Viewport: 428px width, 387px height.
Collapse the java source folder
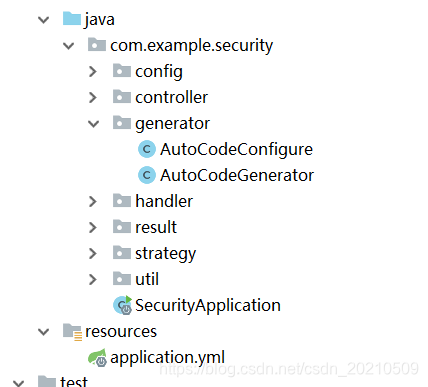pyautogui.click(x=44, y=20)
